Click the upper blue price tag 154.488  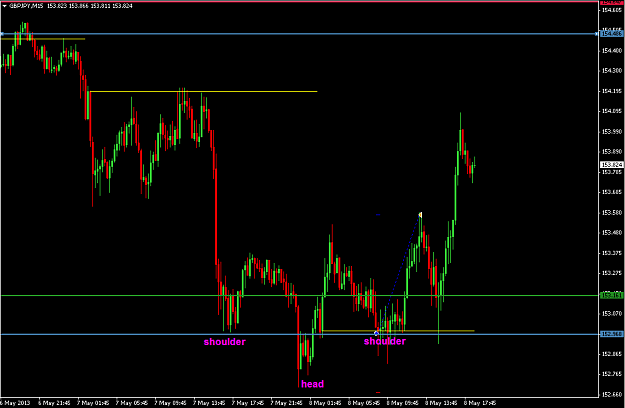(x=611, y=34)
